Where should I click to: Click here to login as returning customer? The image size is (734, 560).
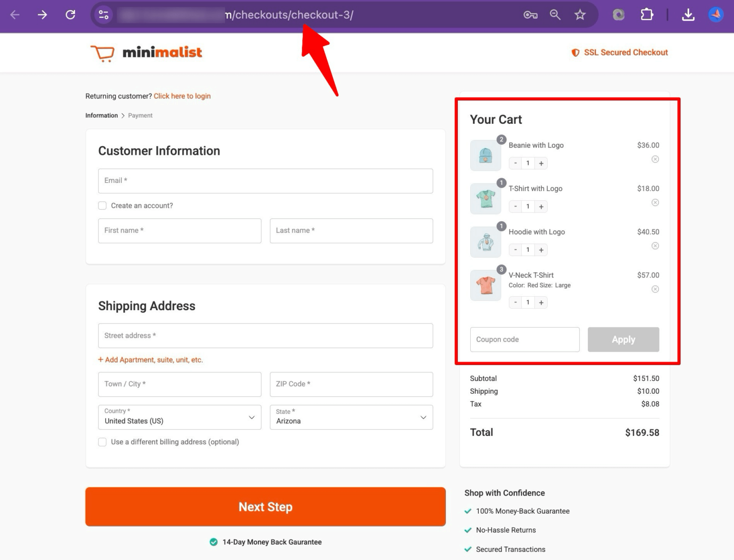[x=182, y=96]
